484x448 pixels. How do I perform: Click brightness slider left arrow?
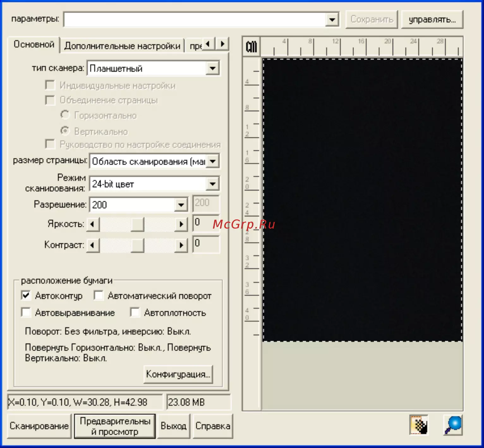[x=93, y=224]
